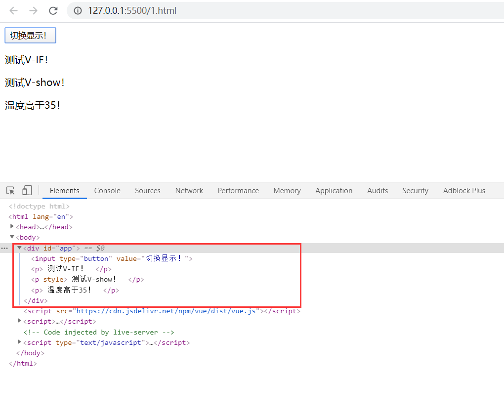The width and height of the screenshot is (504, 420).
Task: Activate the inspect element picker icon
Action: point(10,191)
